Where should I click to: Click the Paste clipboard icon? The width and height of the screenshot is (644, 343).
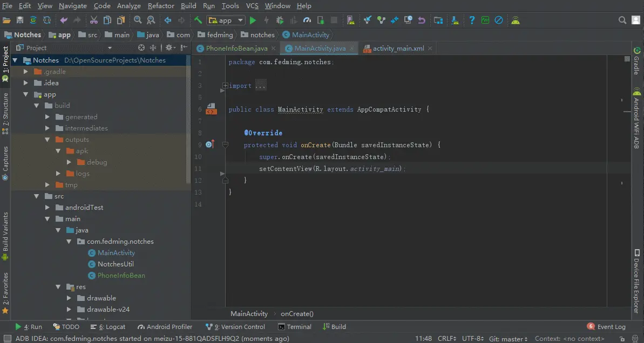coord(121,20)
